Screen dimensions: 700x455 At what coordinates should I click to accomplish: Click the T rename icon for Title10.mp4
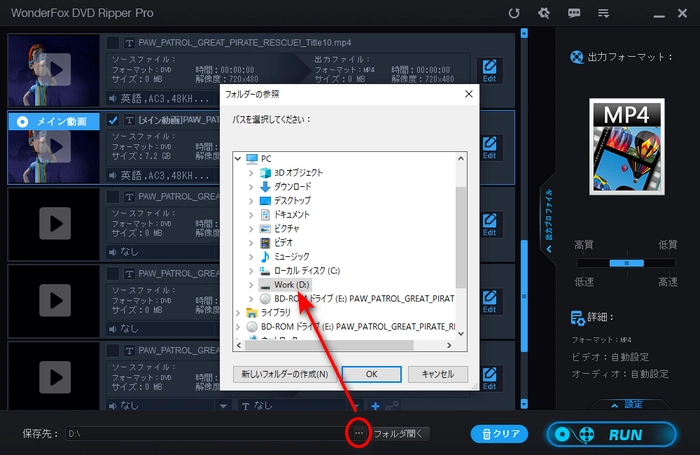tap(129, 43)
